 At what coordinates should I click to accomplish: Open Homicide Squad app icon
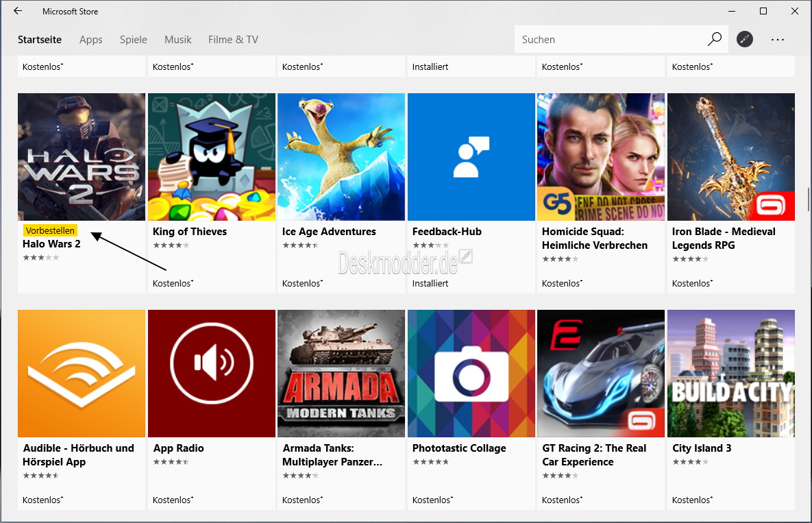(601, 157)
